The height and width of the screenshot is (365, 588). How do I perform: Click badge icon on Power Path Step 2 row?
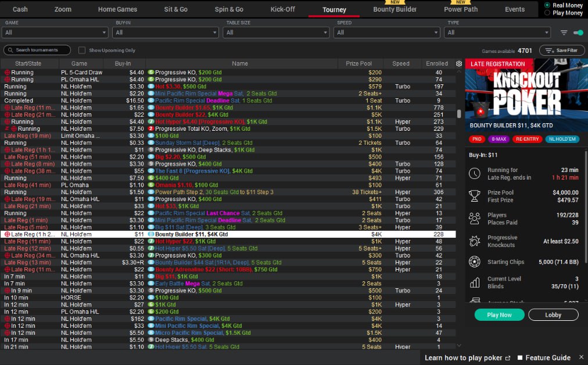click(x=150, y=192)
